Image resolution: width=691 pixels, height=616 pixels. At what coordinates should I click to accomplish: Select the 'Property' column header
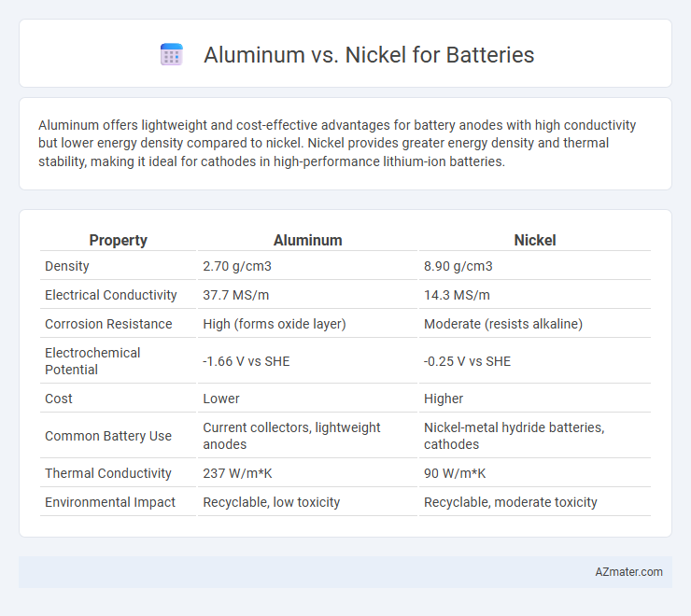(118, 240)
